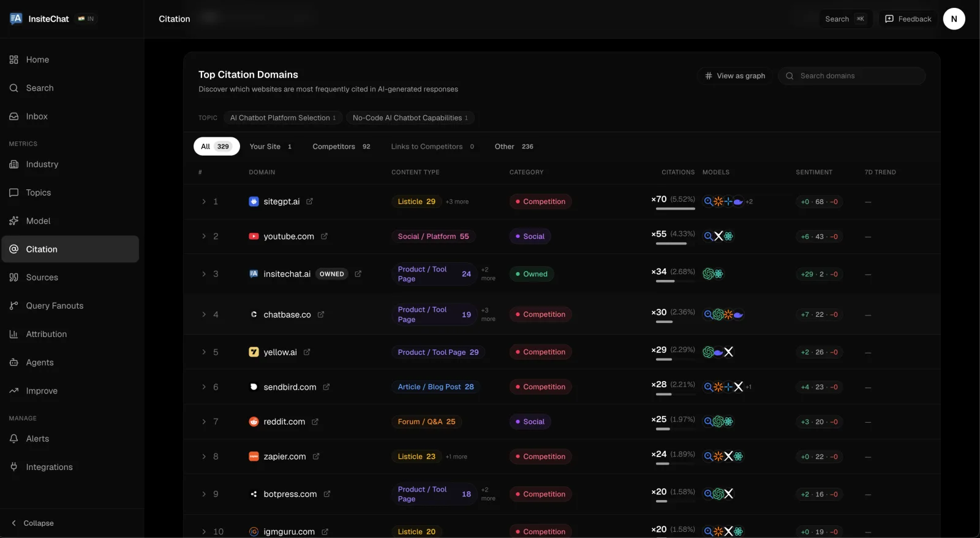Click the Inbox tray icon
Screen dimensions: 980x538
pos(14,116)
